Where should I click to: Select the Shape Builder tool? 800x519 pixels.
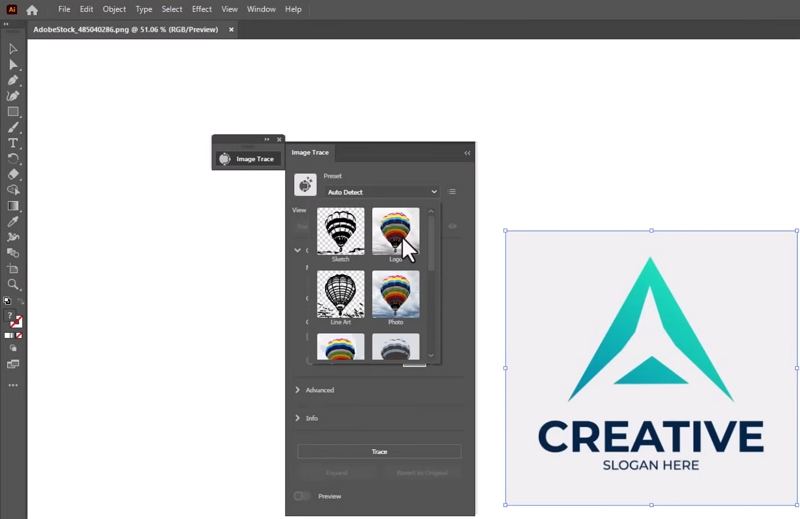pyautogui.click(x=13, y=190)
